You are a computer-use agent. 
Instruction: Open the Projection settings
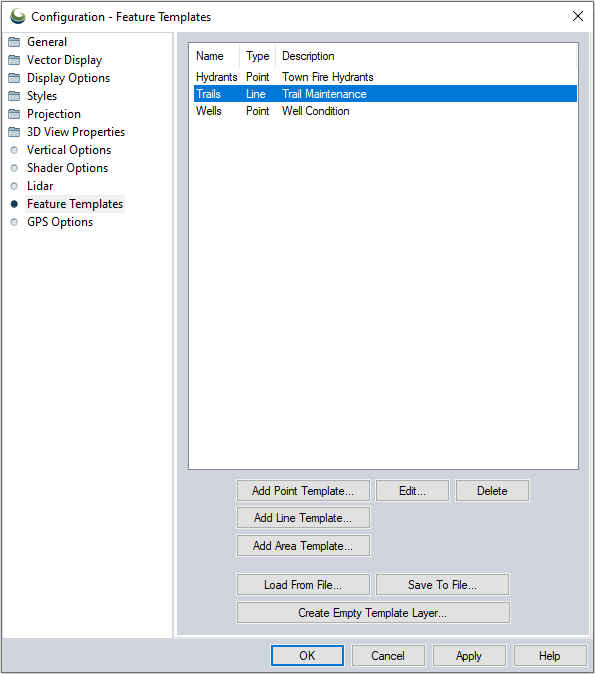[x=54, y=114]
